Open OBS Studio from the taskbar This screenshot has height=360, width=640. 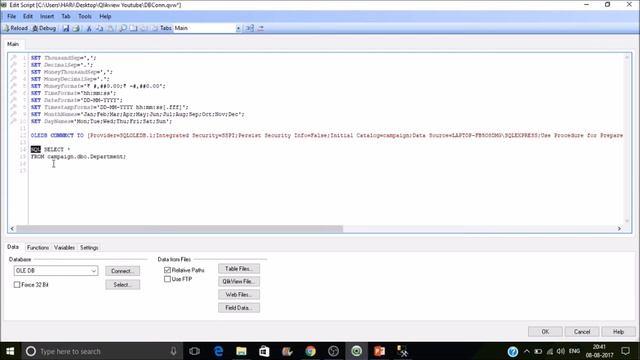click(333, 351)
